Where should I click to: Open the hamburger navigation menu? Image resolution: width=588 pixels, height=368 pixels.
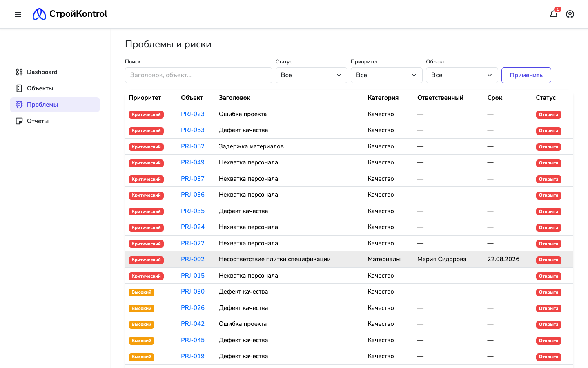click(x=18, y=14)
